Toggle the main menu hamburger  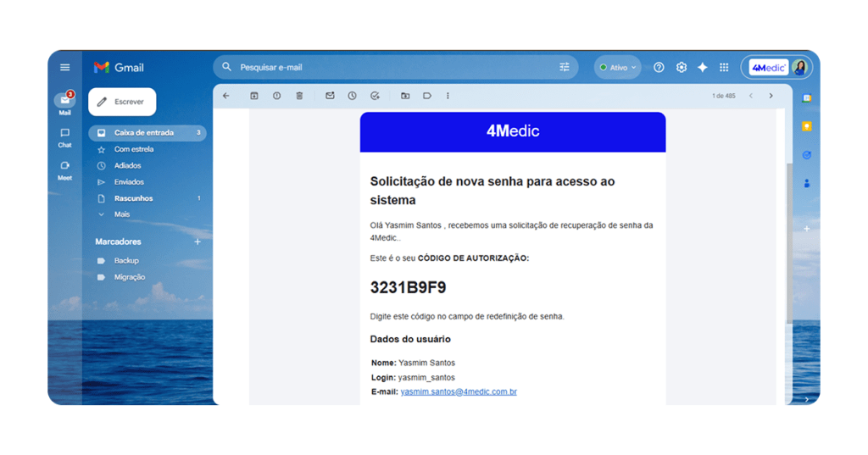point(65,67)
